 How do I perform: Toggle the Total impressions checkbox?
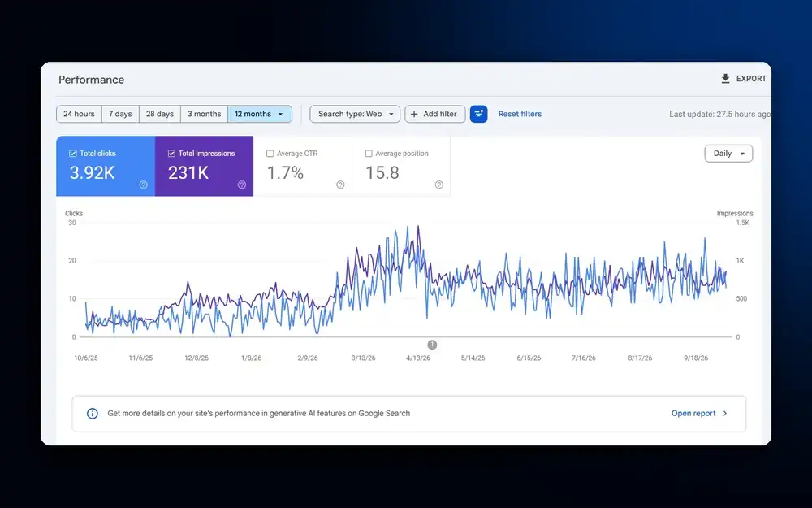point(171,154)
